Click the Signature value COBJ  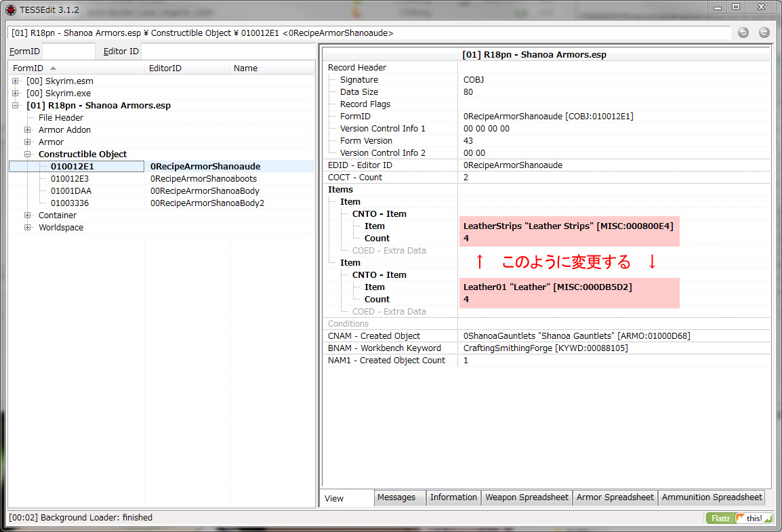pyautogui.click(x=473, y=80)
